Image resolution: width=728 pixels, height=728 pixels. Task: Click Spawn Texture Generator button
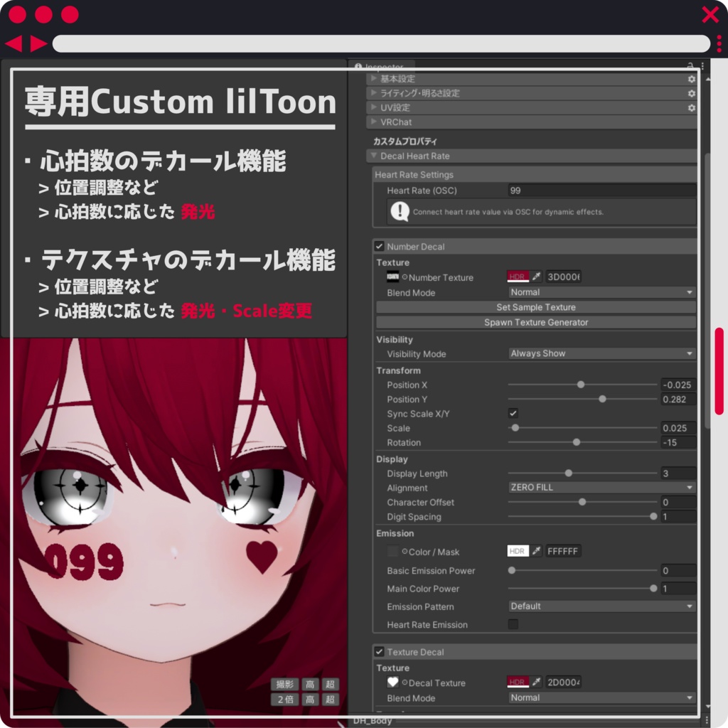tap(536, 322)
